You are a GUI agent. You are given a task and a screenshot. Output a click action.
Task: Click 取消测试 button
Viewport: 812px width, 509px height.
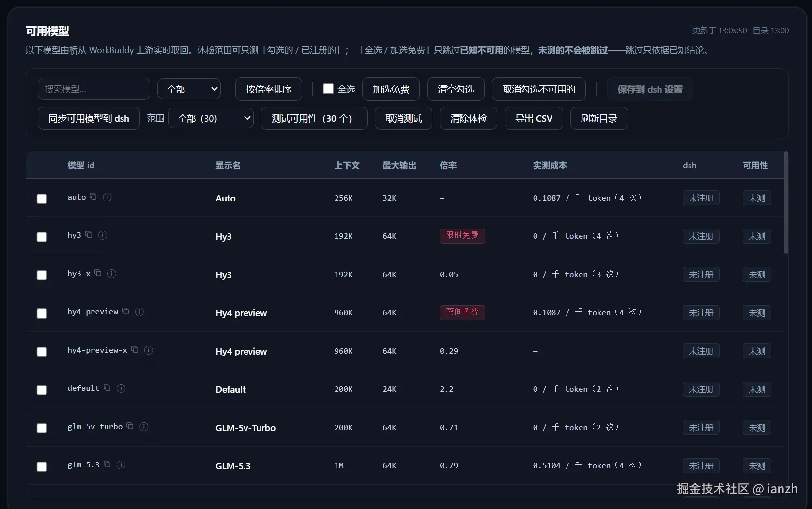click(403, 118)
